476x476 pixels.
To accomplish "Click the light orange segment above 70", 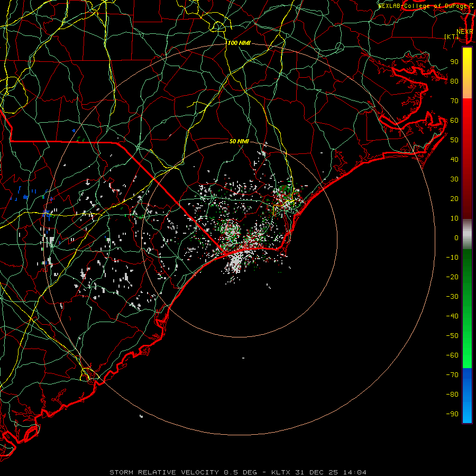I will click(x=467, y=90).
